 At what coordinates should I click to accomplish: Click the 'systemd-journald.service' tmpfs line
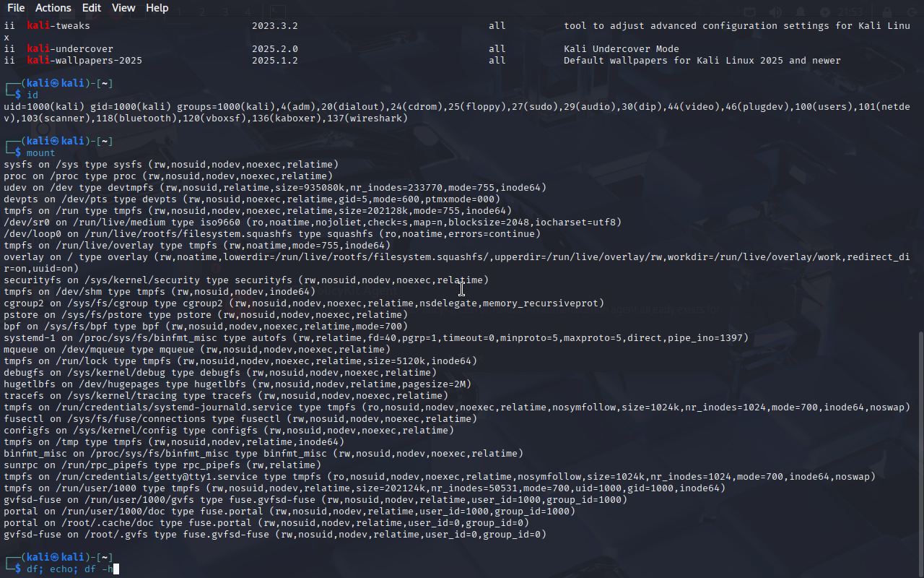point(457,407)
